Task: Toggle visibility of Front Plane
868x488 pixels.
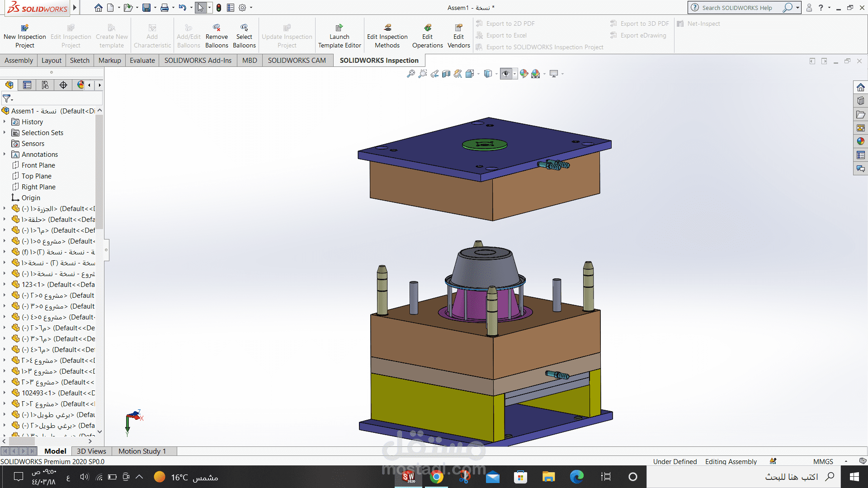Action: tap(38, 165)
